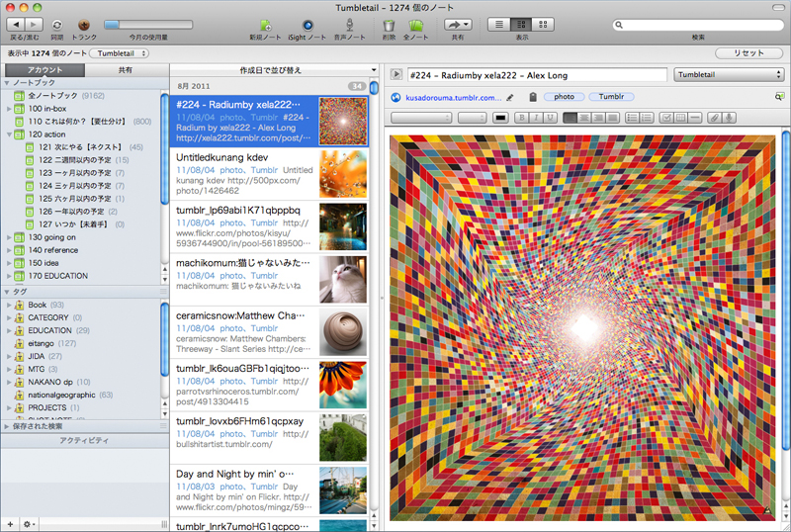
Task: Click the Sync (同期) toolbar icon
Action: point(56,24)
